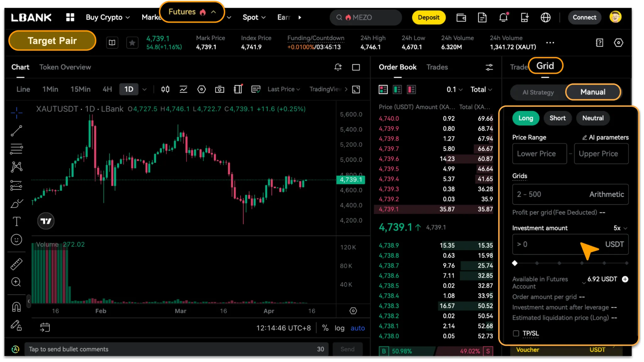Click the chart screenshot camera icon
This screenshot has width=644, height=362.
coord(219,89)
